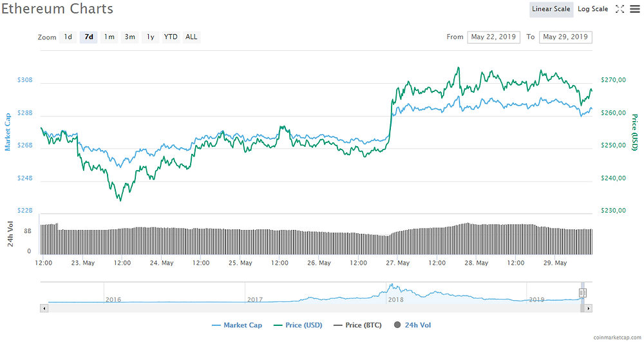Set zoom range to YTD
This screenshot has width=644, height=342.
171,37
